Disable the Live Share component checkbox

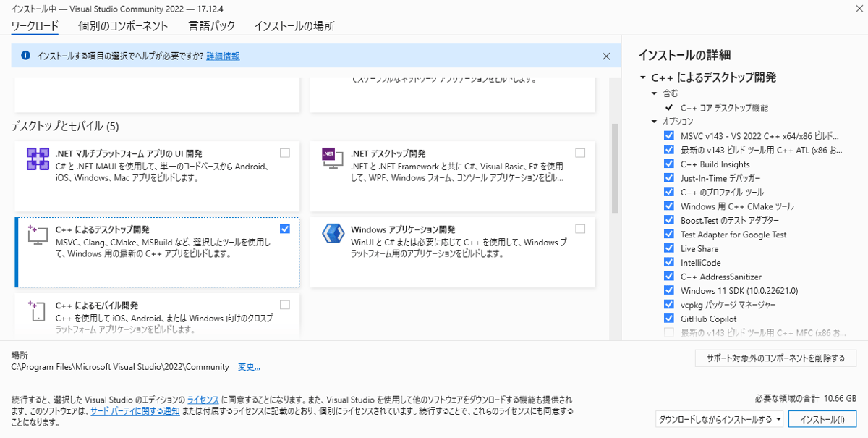pyautogui.click(x=668, y=248)
